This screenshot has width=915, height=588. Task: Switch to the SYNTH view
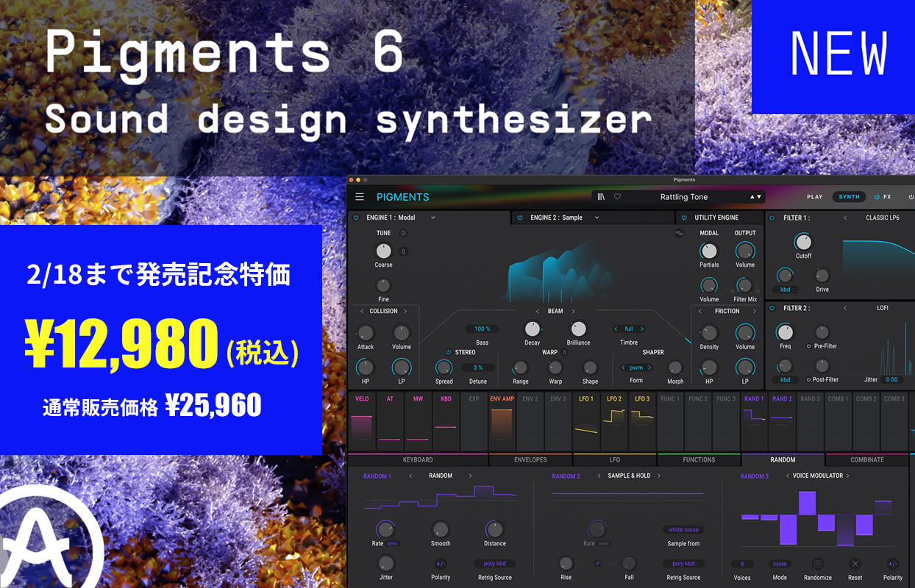click(x=850, y=197)
